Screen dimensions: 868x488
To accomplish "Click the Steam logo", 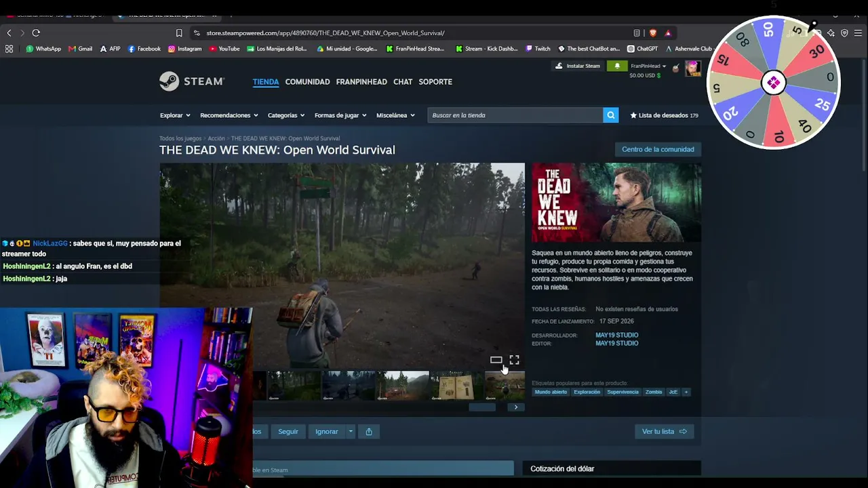I will coord(192,81).
